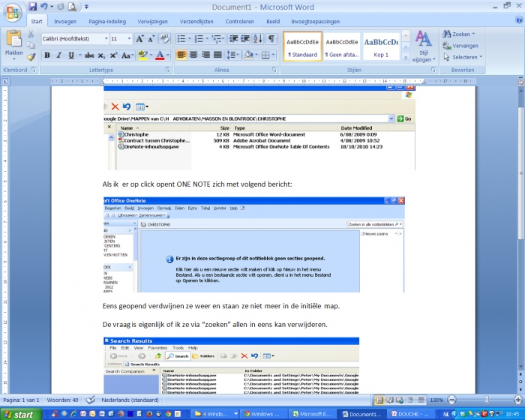
Task: Increase font size with grow font
Action: click(139, 39)
